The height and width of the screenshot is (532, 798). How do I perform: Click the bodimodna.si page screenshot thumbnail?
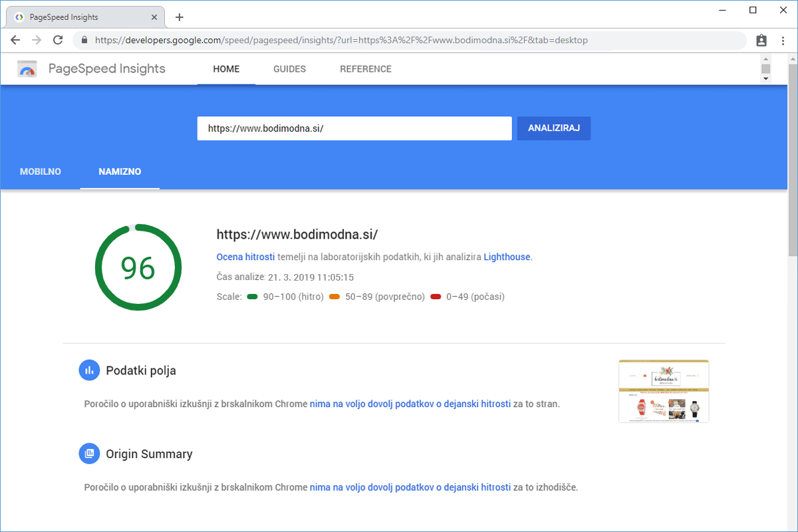coord(664,391)
